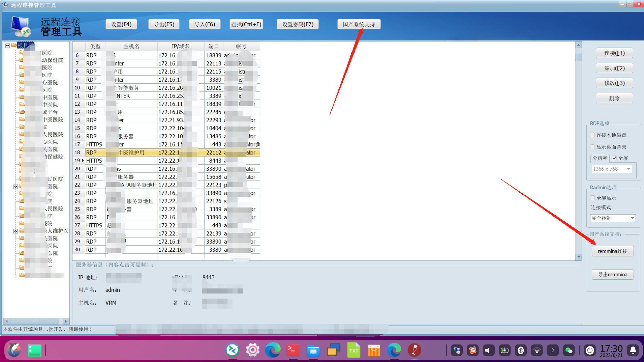
Task: Click the title bar application icon
Action: [5, 5]
